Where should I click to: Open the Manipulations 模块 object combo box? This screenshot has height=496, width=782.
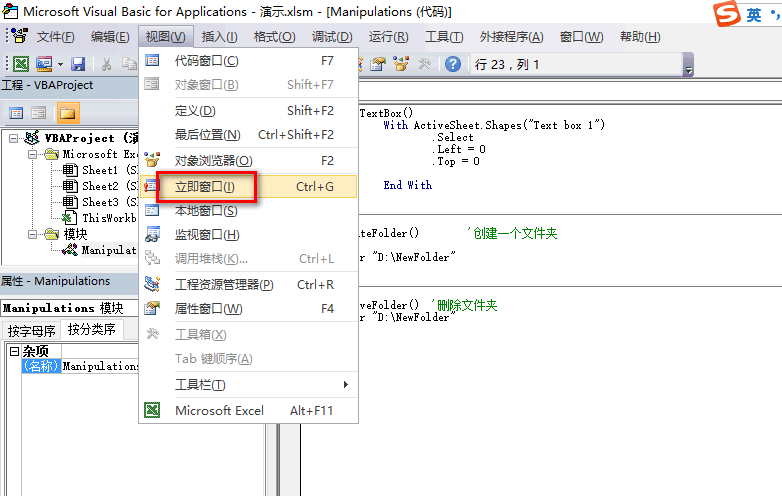[x=70, y=308]
